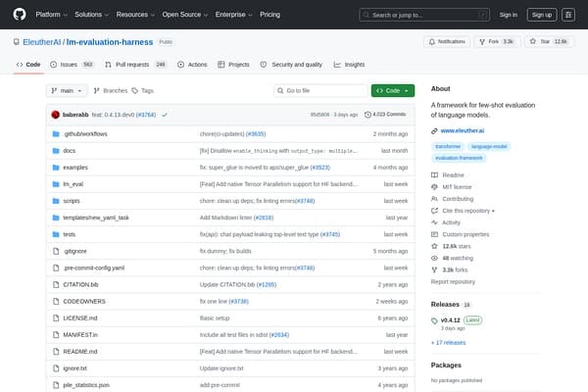The image size is (588, 392).
Task: Open the .github/workflows folder
Action: point(85,134)
